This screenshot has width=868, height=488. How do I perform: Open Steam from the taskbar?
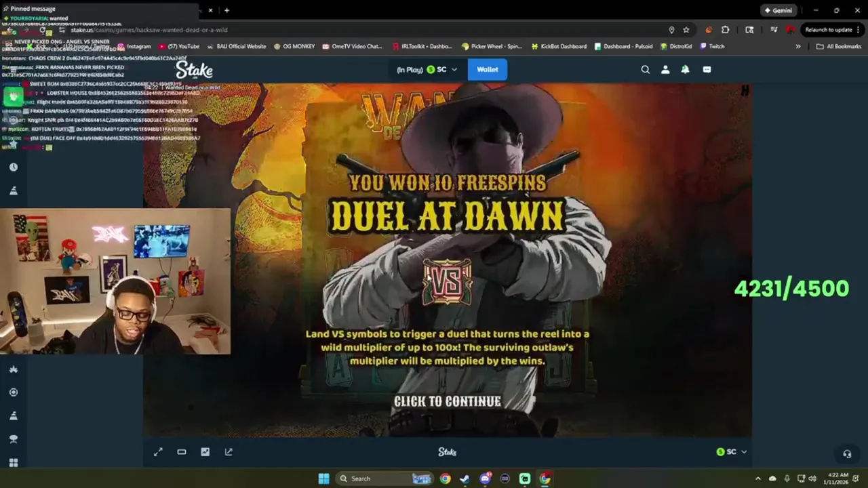point(465,479)
